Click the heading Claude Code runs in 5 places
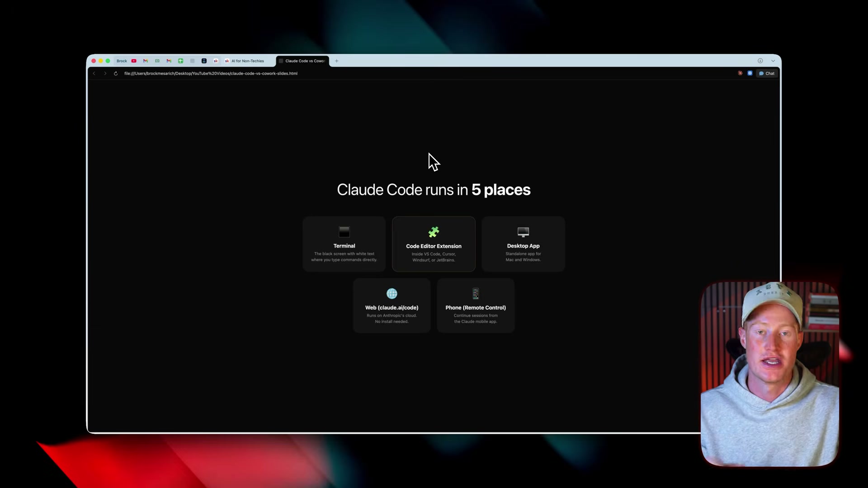 pyautogui.click(x=434, y=190)
